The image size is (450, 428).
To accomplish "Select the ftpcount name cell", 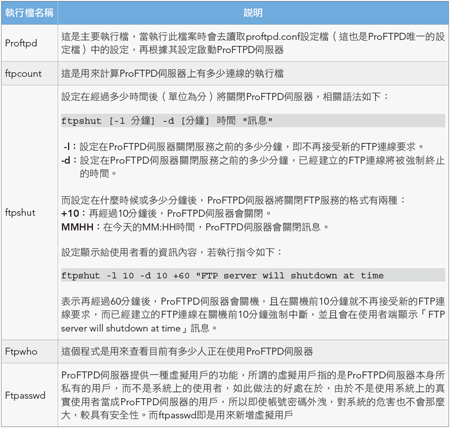I will pyautogui.click(x=29, y=73).
